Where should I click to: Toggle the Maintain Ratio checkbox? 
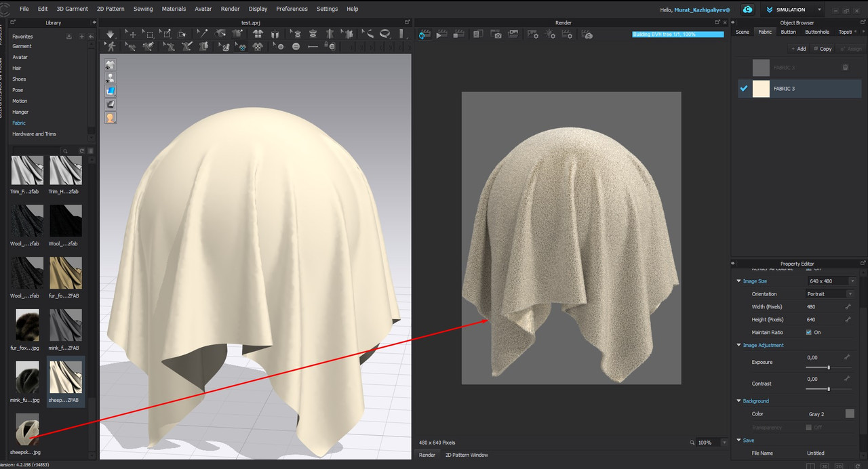(808, 332)
